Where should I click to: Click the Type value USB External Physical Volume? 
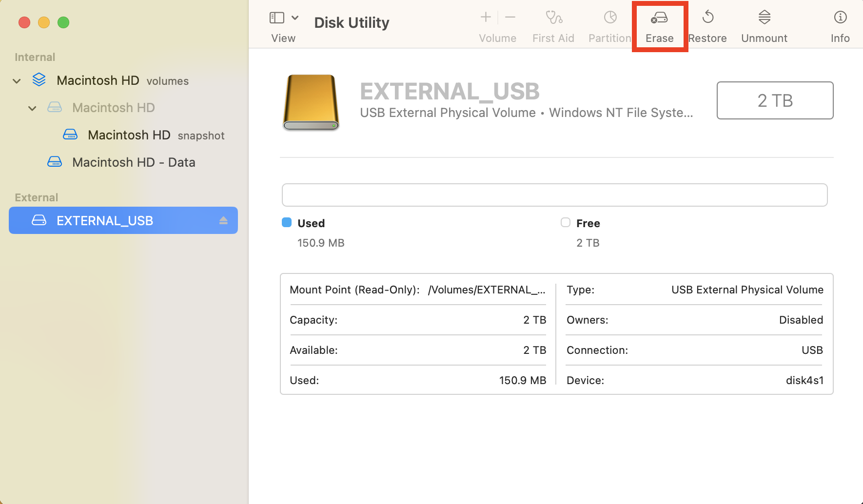point(747,290)
